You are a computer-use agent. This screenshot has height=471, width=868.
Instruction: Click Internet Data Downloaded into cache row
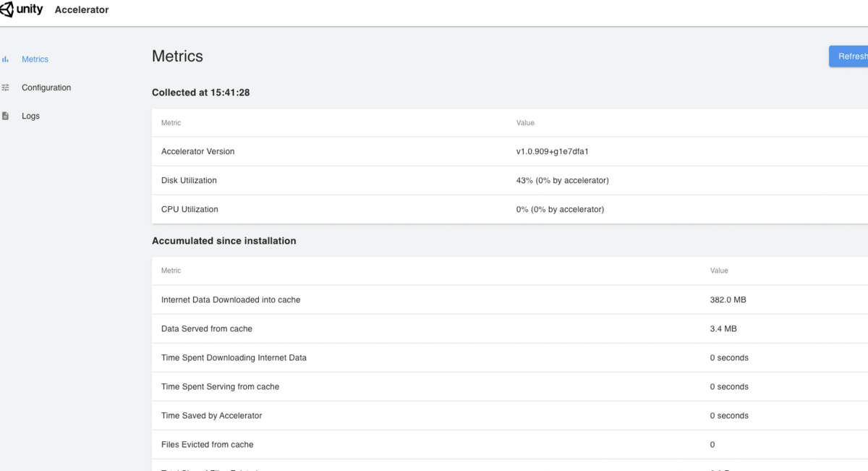(x=231, y=300)
